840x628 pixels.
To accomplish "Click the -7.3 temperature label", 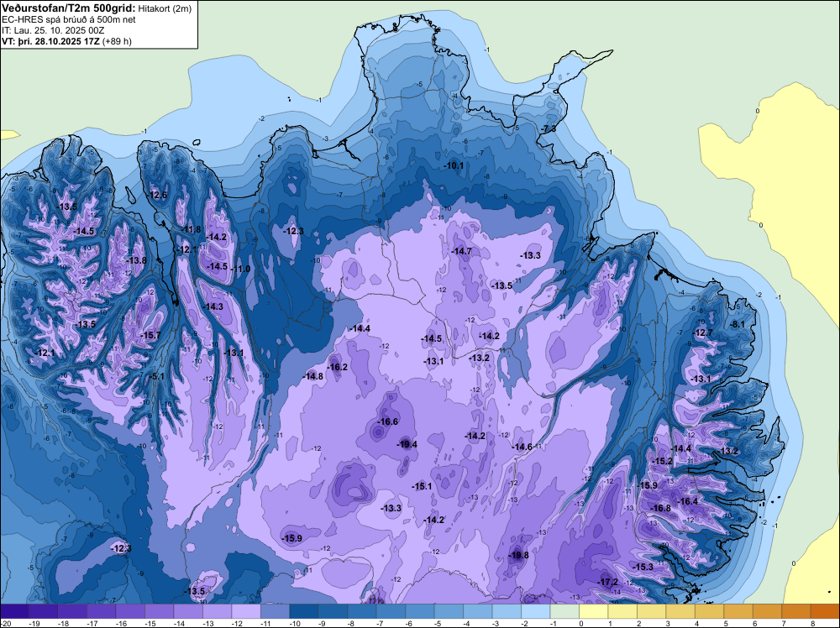I will tap(548, 129).
